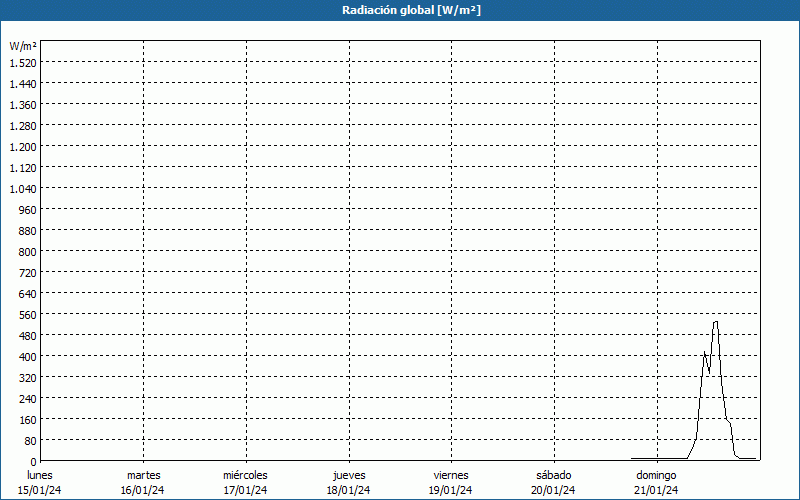Select the 1.520 y-axis value

point(23,62)
